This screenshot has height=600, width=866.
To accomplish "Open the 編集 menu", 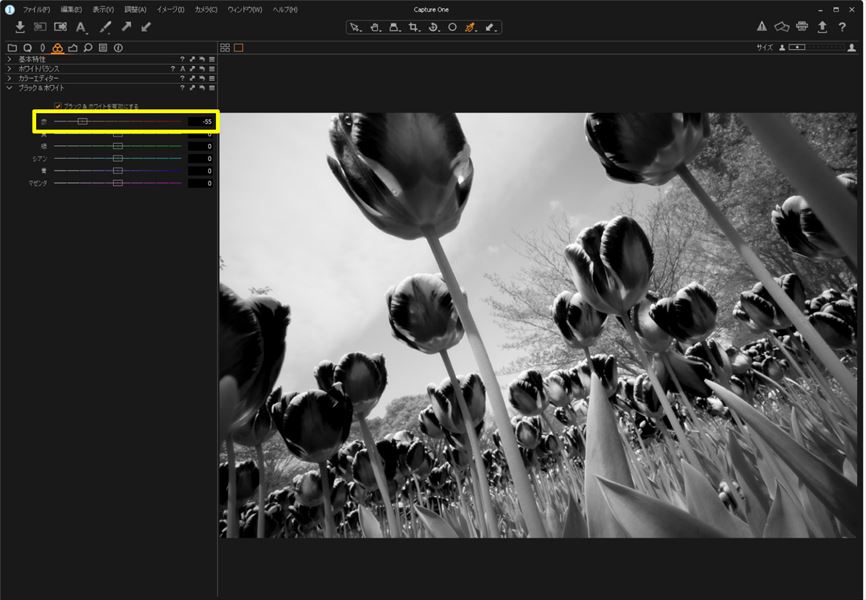I will (71, 10).
